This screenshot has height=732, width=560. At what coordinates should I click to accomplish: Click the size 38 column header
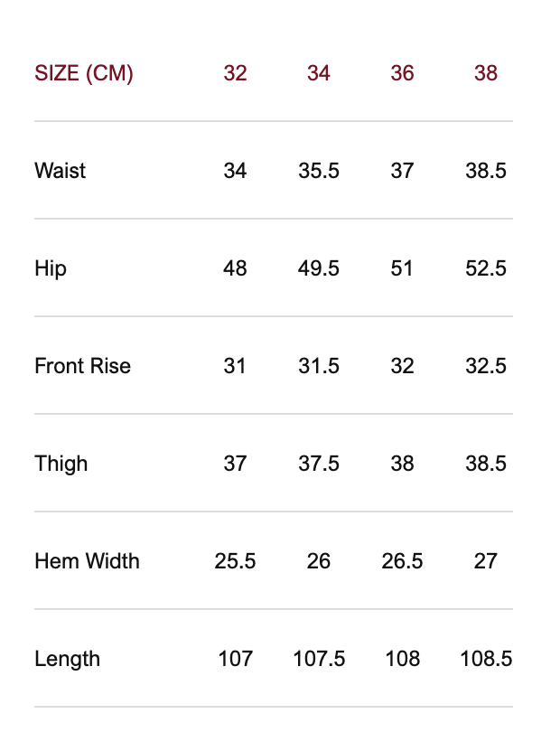(x=486, y=73)
